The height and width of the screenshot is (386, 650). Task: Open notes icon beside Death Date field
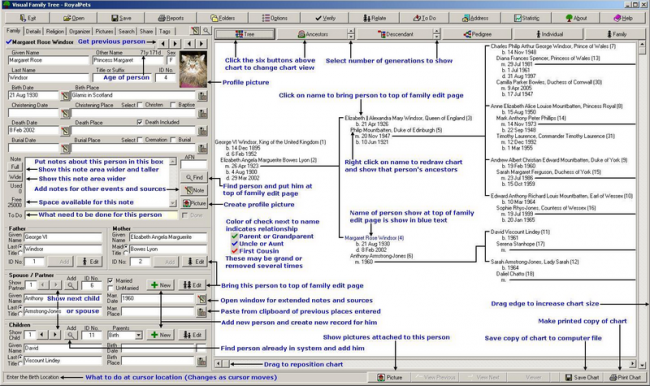(x=65, y=131)
